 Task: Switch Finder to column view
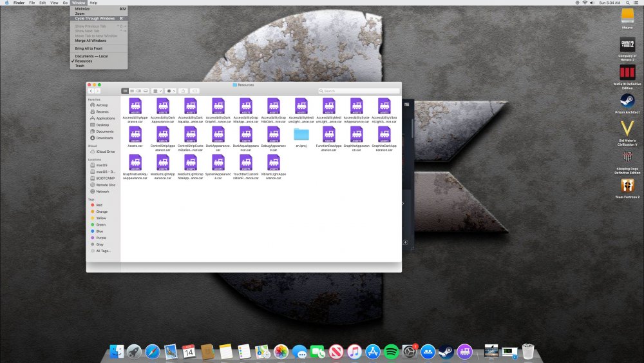tap(139, 91)
